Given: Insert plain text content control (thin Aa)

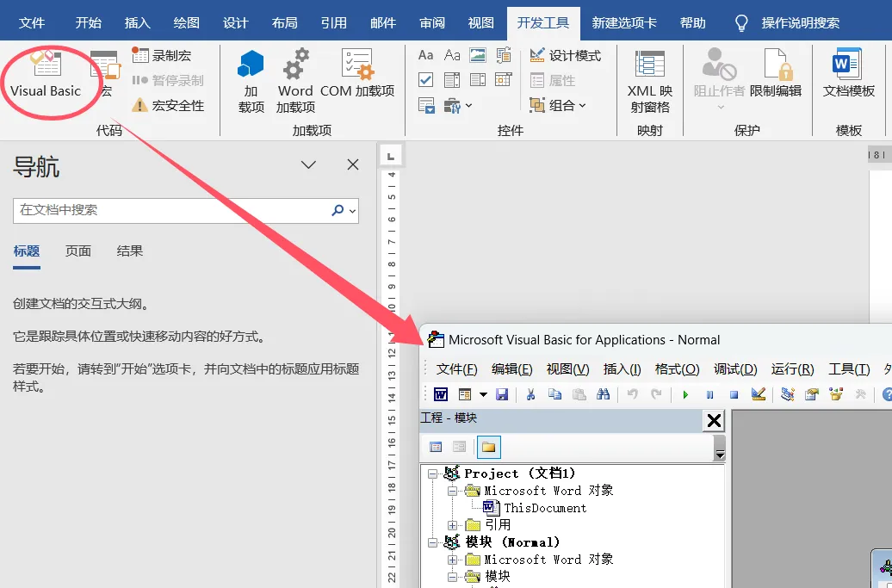Looking at the screenshot, I should tap(452, 55).
